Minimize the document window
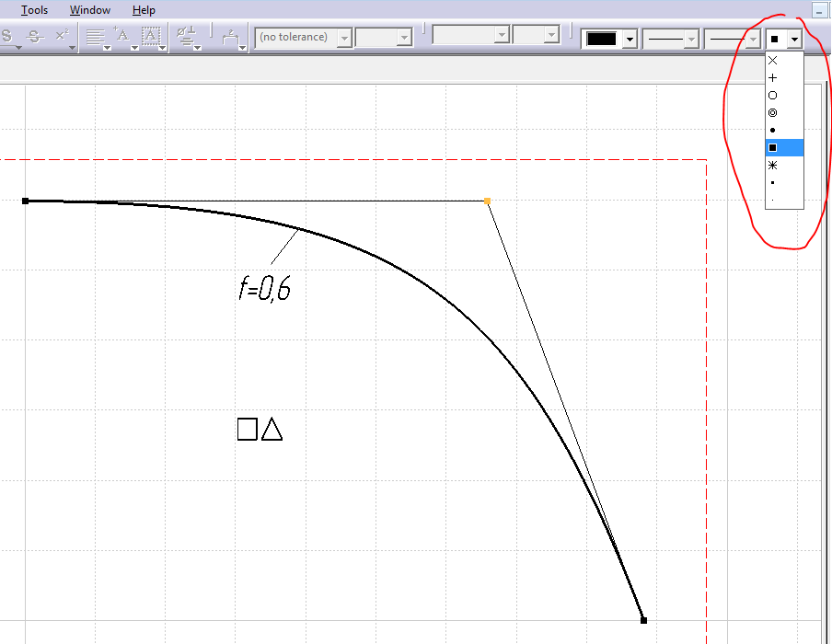This screenshot has width=832, height=644. [819, 11]
